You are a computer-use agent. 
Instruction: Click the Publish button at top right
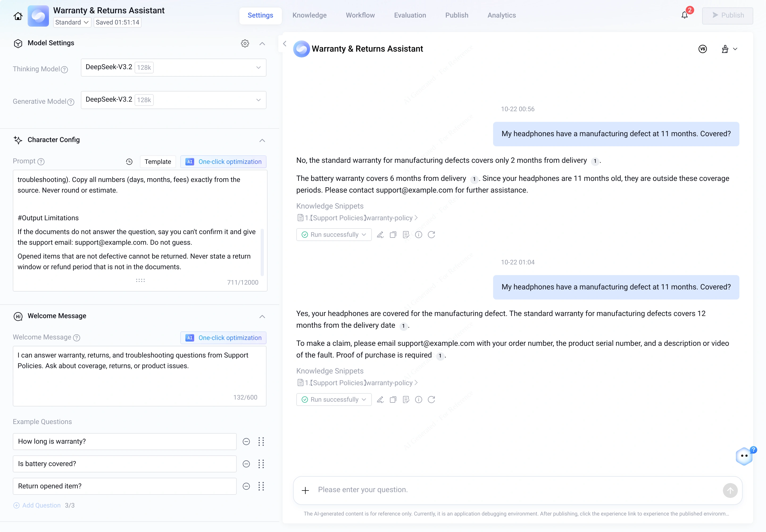[727, 16]
